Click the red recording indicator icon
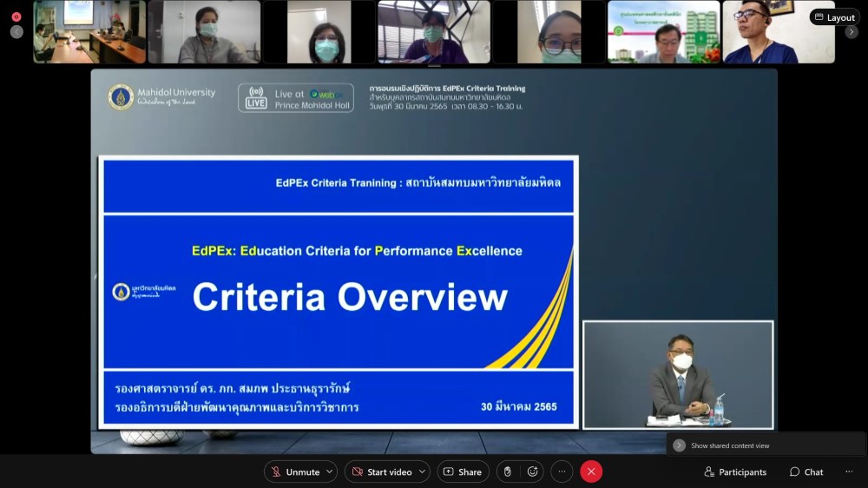Image resolution: width=868 pixels, height=488 pixels. (x=16, y=16)
